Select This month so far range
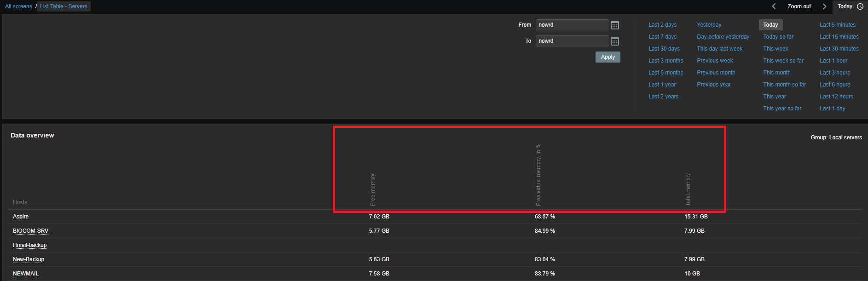 784,85
